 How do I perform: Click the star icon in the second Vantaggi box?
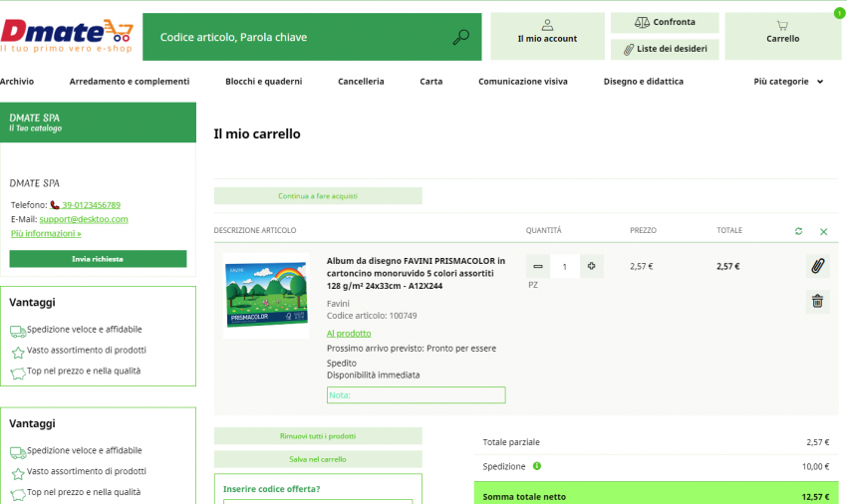pyautogui.click(x=18, y=474)
